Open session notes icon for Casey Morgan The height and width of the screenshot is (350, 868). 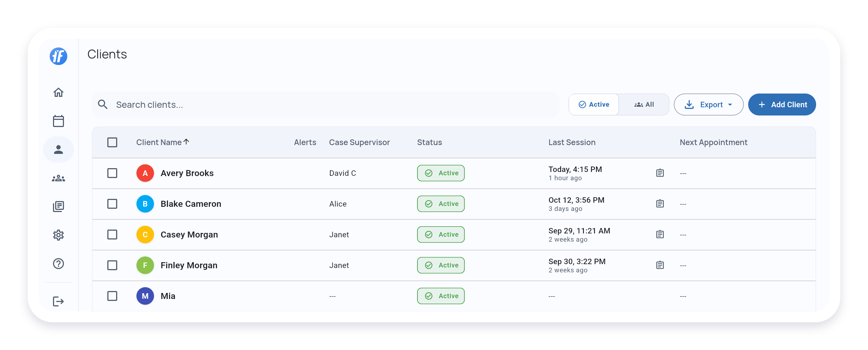pyautogui.click(x=660, y=234)
